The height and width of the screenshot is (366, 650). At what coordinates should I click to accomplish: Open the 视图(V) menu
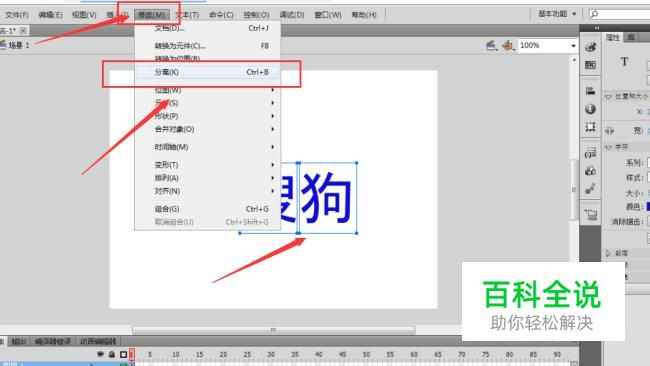pyautogui.click(x=84, y=15)
